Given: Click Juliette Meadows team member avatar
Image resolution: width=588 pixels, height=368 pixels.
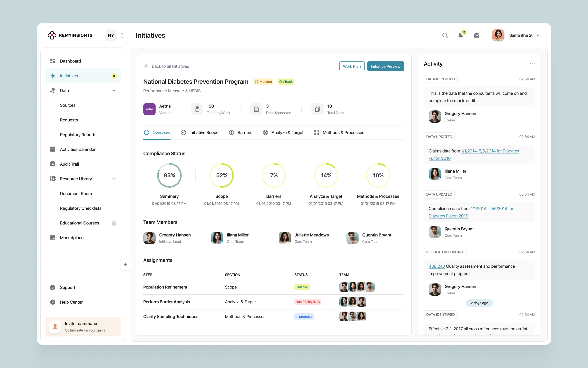Looking at the screenshot, I should (x=285, y=238).
